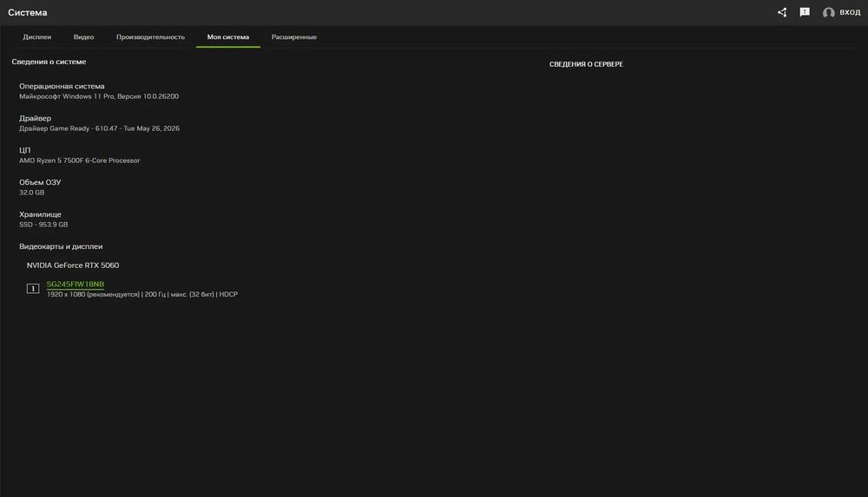Viewport: 868px width, 497px height.
Task: Open the Производительность tab
Action: (x=150, y=37)
